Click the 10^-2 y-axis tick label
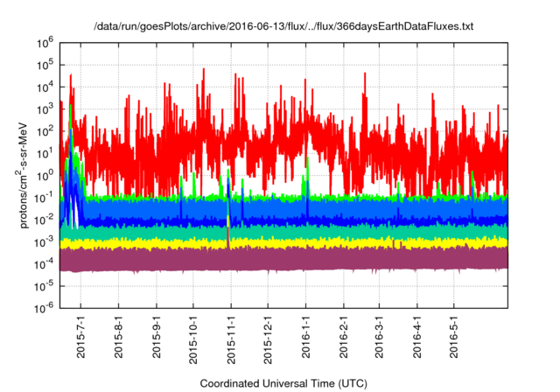This screenshot has width=560, height=392. tap(44, 220)
